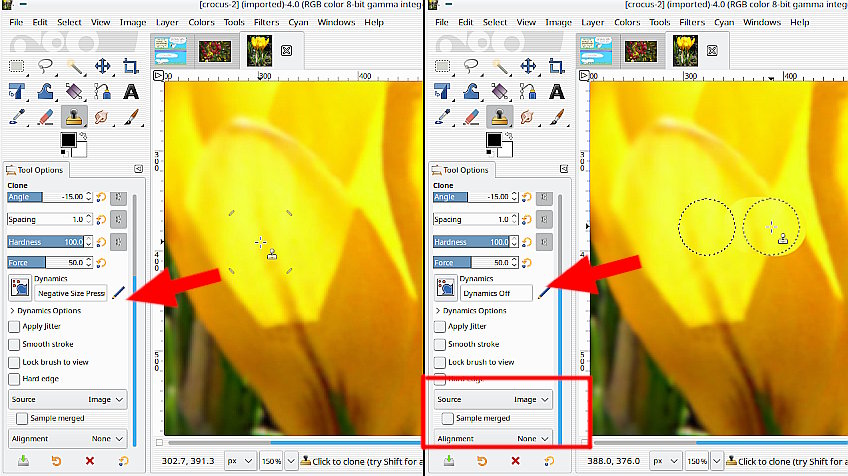Open Filters menu in left window
Image resolution: width=848 pixels, height=476 pixels.
pyautogui.click(x=267, y=22)
